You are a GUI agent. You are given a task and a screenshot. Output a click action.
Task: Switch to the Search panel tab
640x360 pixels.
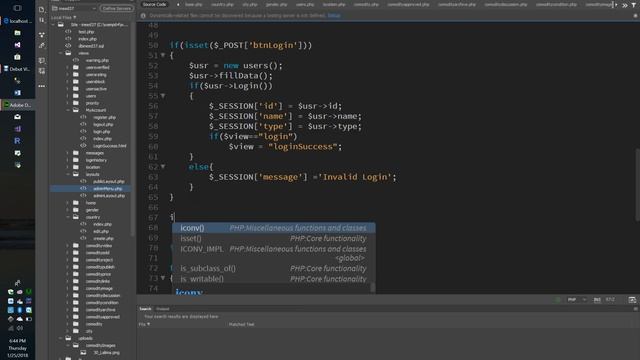tap(145, 309)
